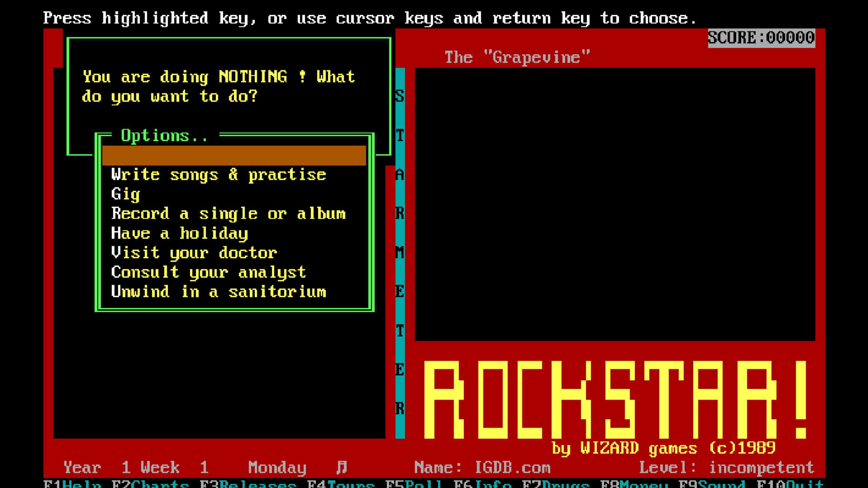Image resolution: width=868 pixels, height=488 pixels.
Task: Toggle F9 Sound on or off
Action: click(x=712, y=484)
